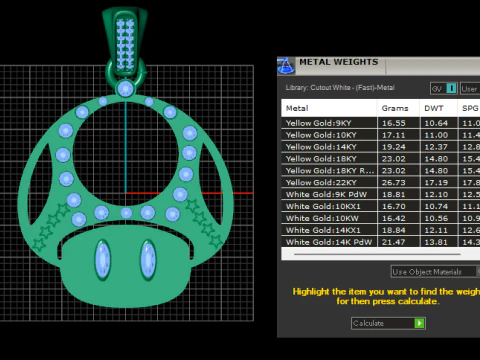This screenshot has width=480, height=360.
Task: Select the Yellow Gold:22KY row
Action: 381,183
